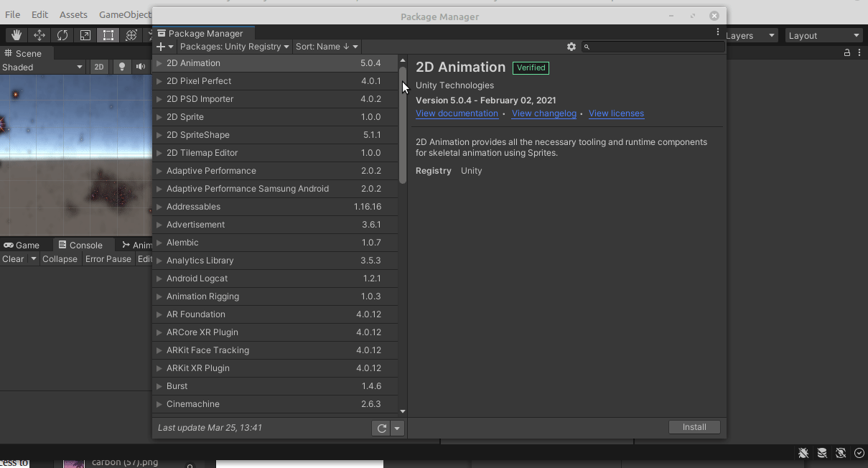
Task: Toggle scene audio speaker
Action: click(141, 67)
